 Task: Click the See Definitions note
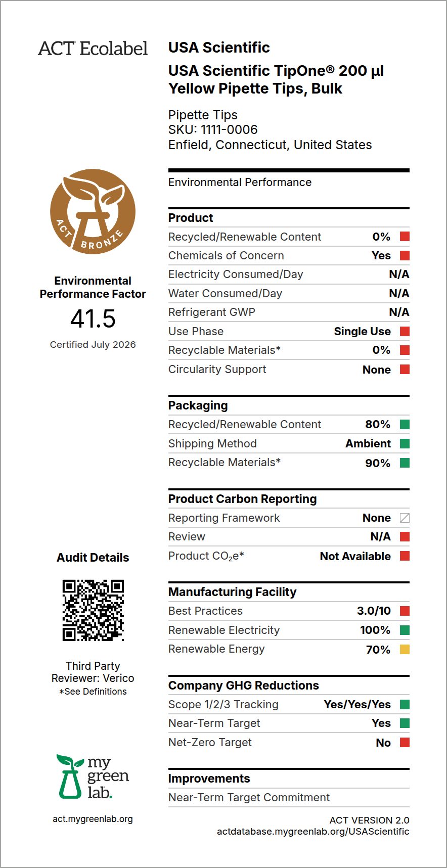[x=93, y=692]
